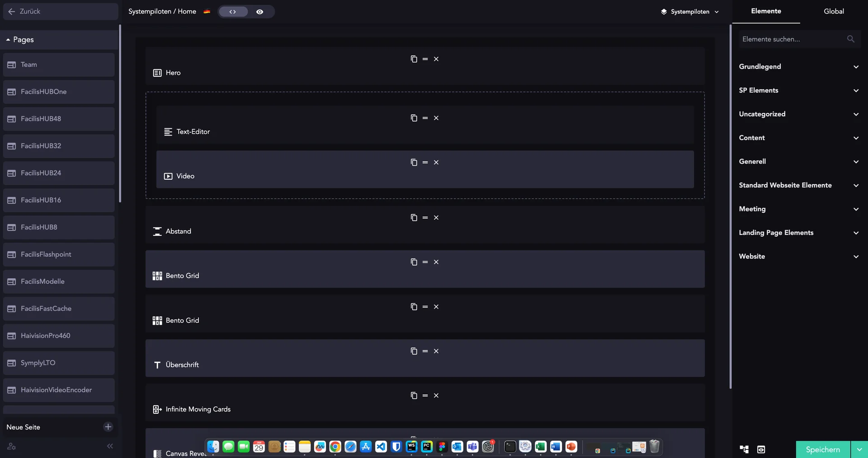Screen dimensions: 868x458
Task: Switch to code view toggle
Action: click(233, 12)
